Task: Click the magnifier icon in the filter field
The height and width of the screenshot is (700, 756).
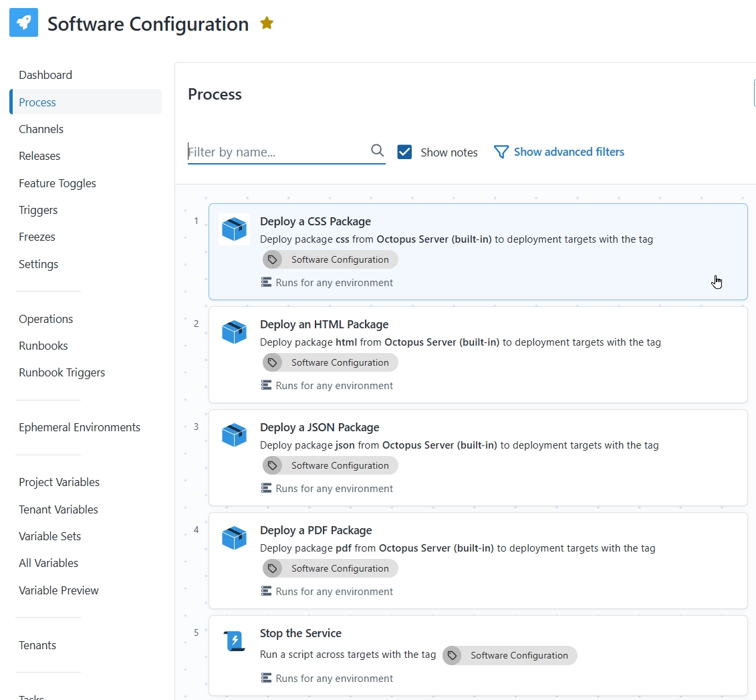Action: click(377, 151)
